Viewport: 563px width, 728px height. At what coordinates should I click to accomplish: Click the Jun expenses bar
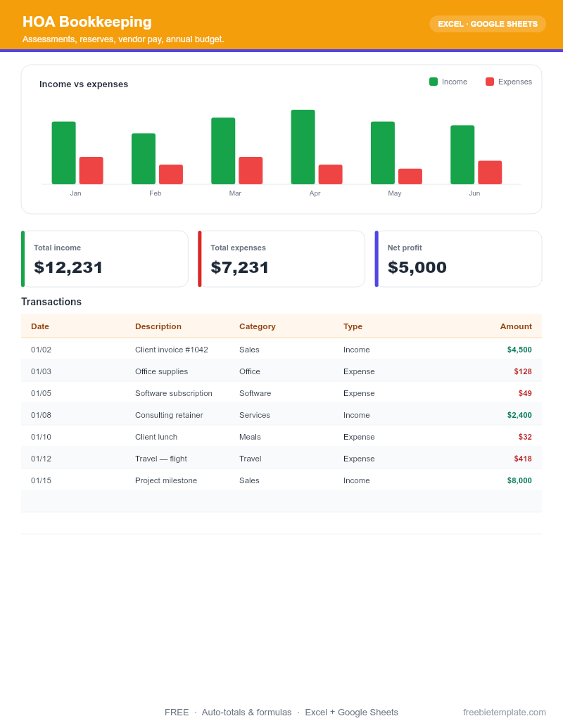coord(490,172)
